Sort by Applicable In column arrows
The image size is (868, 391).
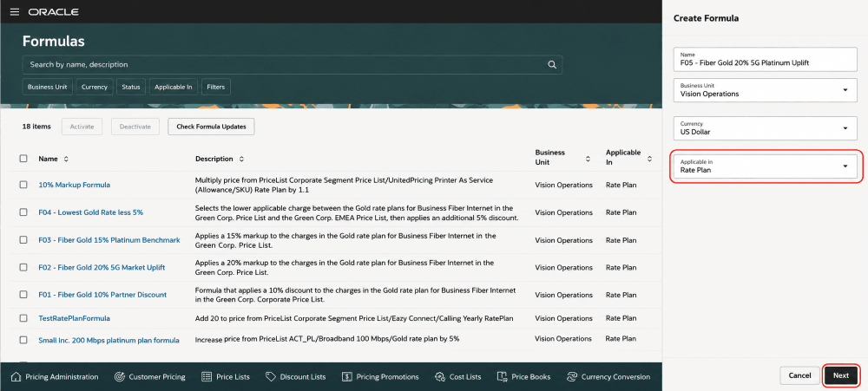[650, 159]
